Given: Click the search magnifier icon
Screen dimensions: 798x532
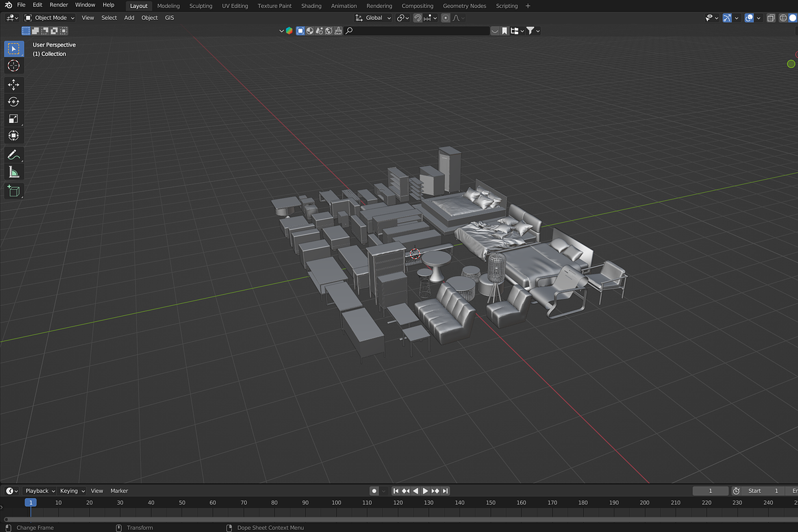Looking at the screenshot, I should tap(349, 31).
